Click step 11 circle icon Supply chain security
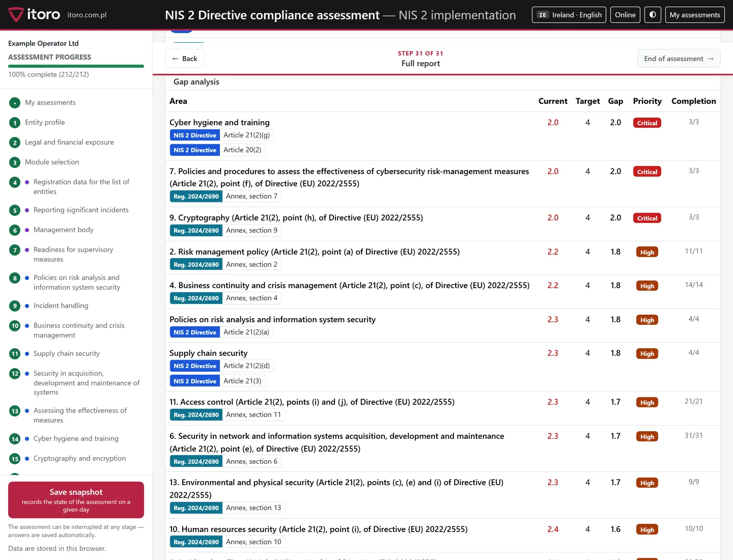 click(15, 354)
